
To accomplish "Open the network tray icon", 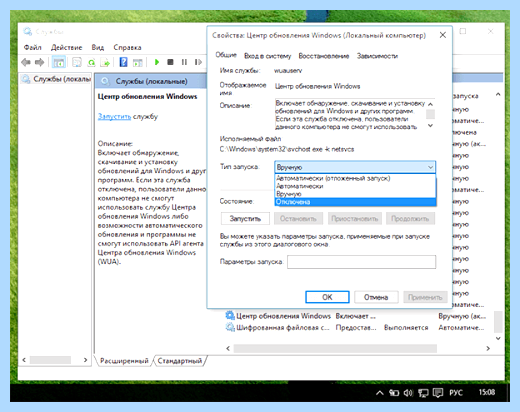I will [423, 393].
